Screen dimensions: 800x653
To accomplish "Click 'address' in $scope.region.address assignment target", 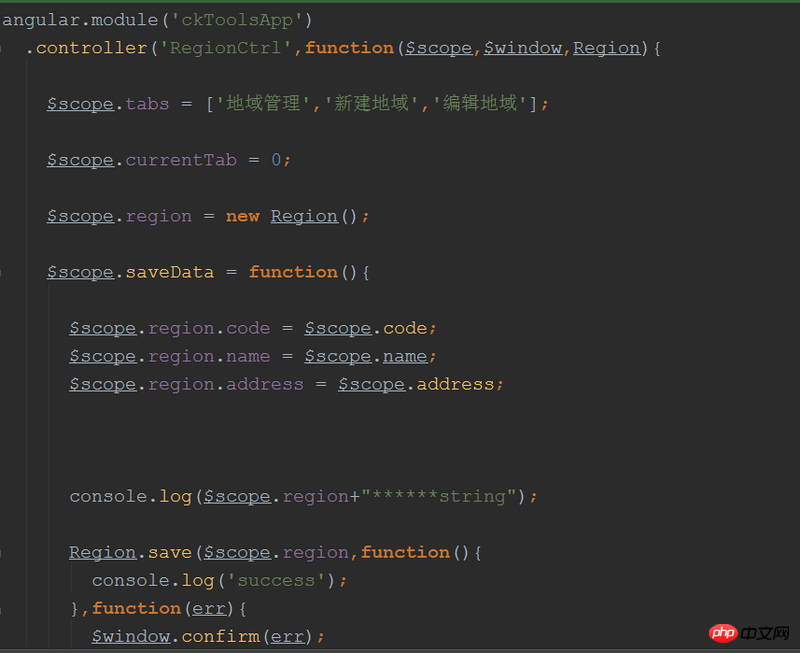I will pyautogui.click(x=265, y=385).
